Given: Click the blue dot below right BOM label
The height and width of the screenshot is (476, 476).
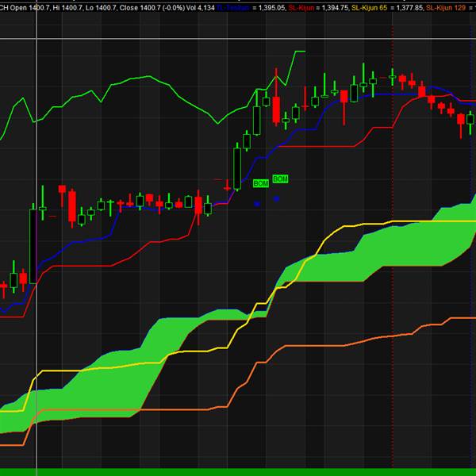Looking at the screenshot, I should point(276,199).
